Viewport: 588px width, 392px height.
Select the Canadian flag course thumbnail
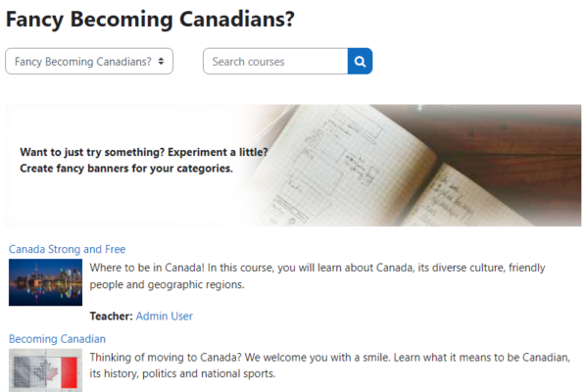[x=45, y=370]
